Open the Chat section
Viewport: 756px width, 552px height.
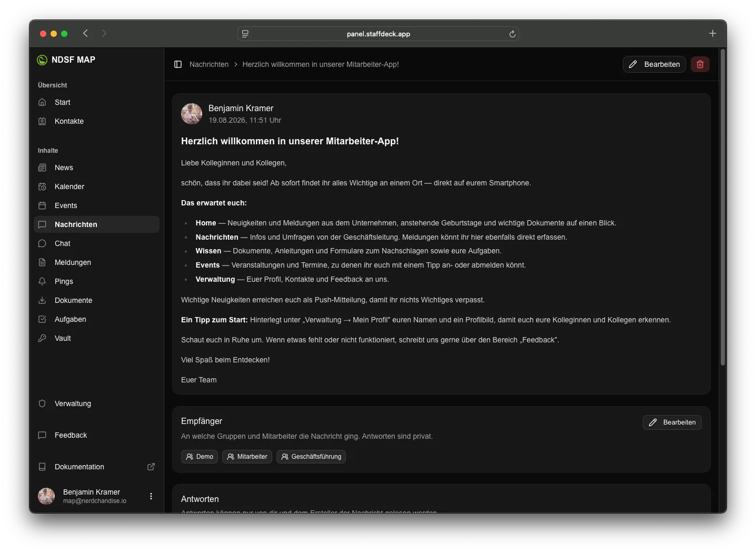point(97,243)
